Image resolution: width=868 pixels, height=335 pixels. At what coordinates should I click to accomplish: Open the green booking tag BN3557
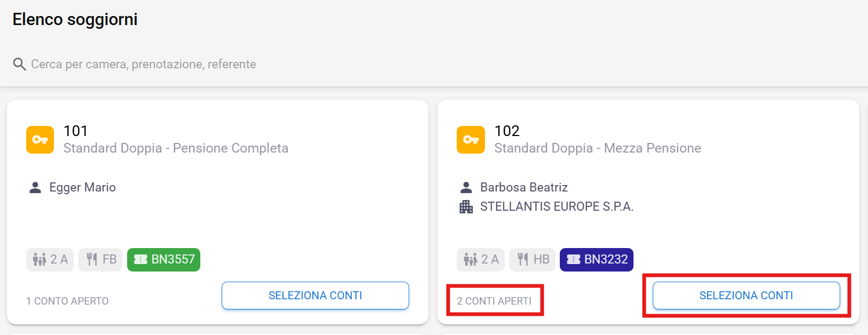(x=163, y=260)
